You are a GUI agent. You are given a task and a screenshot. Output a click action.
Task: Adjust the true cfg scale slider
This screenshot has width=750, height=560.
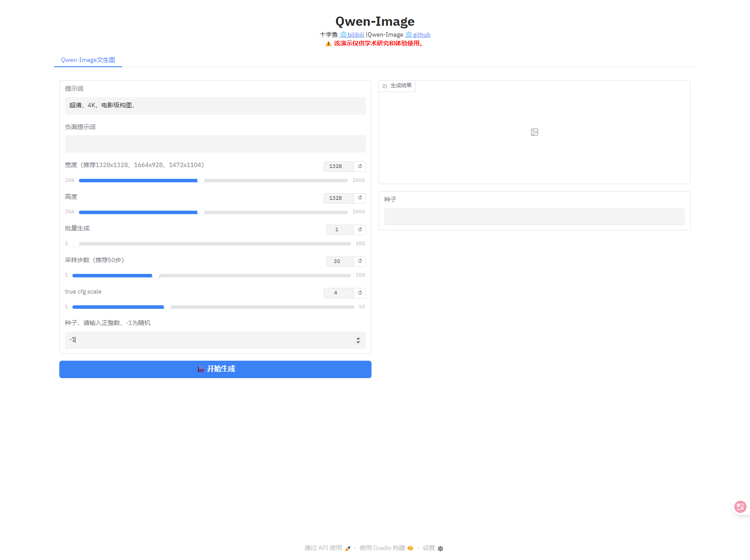coord(213,307)
